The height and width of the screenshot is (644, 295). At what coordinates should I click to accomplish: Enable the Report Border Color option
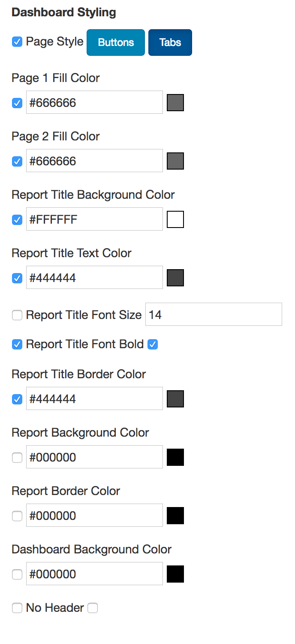[17, 516]
